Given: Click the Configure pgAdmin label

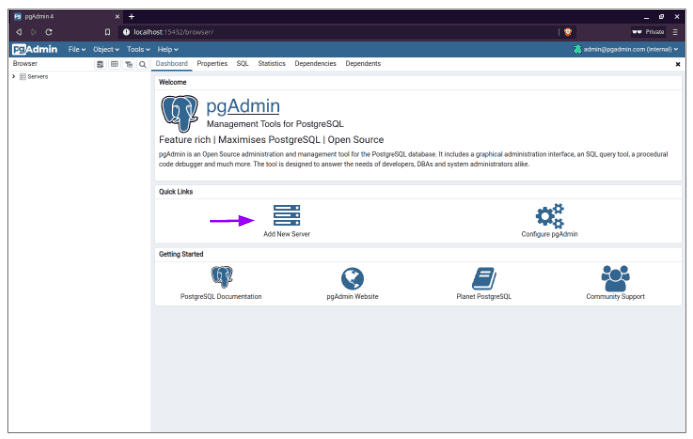Looking at the screenshot, I should (549, 234).
